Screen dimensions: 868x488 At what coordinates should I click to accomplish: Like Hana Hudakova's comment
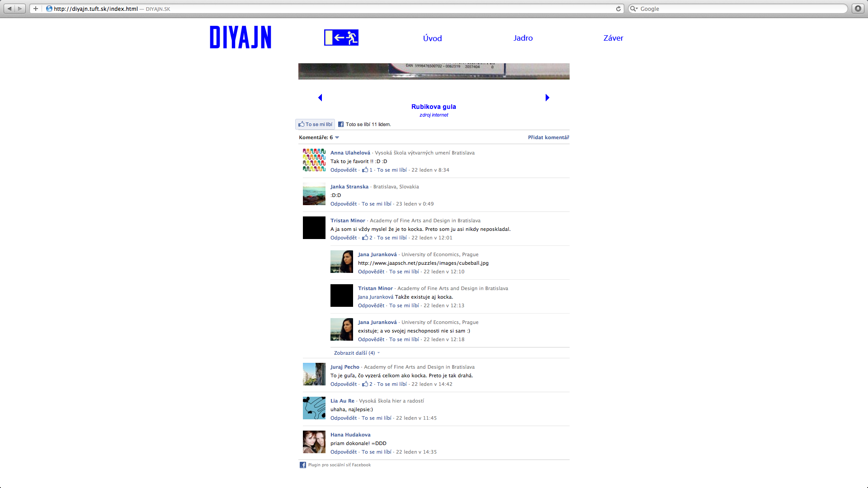pyautogui.click(x=376, y=452)
